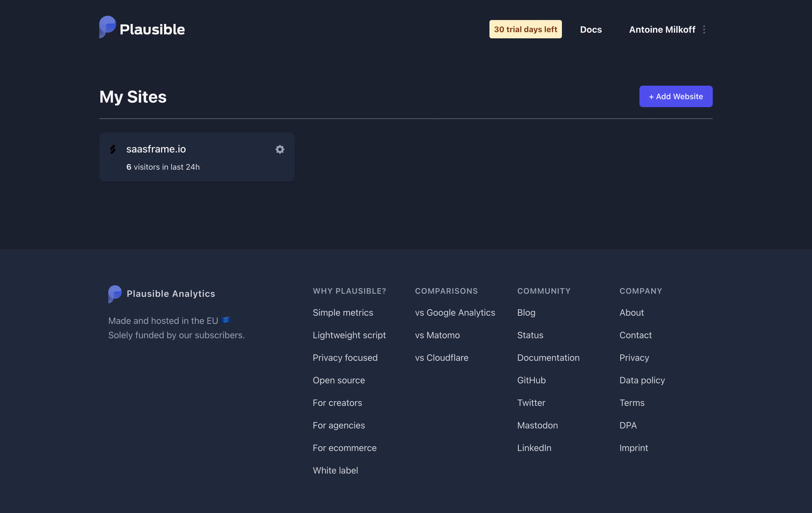812x513 pixels.
Task: Open the Docs link in header
Action: [590, 30]
